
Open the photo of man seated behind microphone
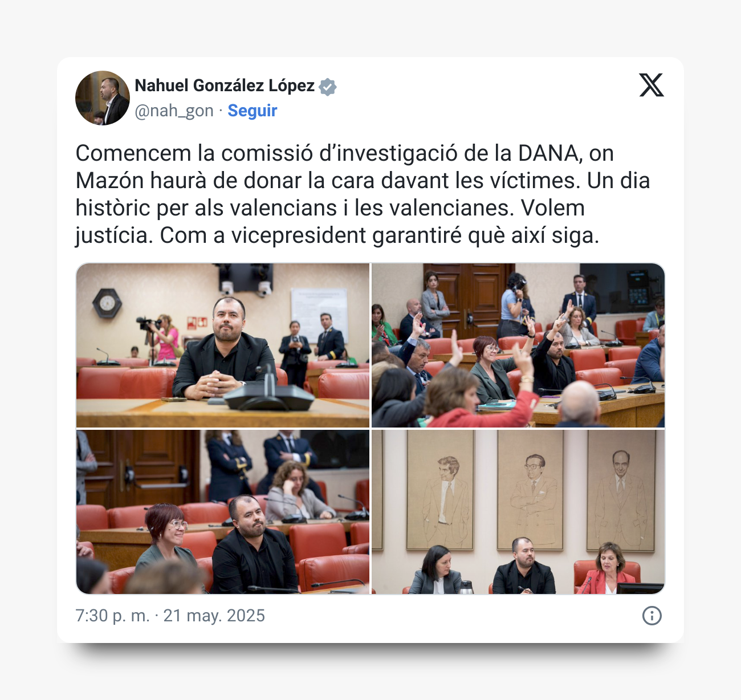(x=223, y=345)
